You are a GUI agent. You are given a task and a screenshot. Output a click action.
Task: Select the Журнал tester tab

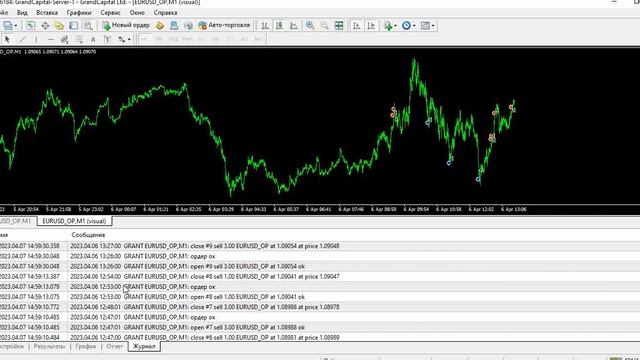coord(144,347)
